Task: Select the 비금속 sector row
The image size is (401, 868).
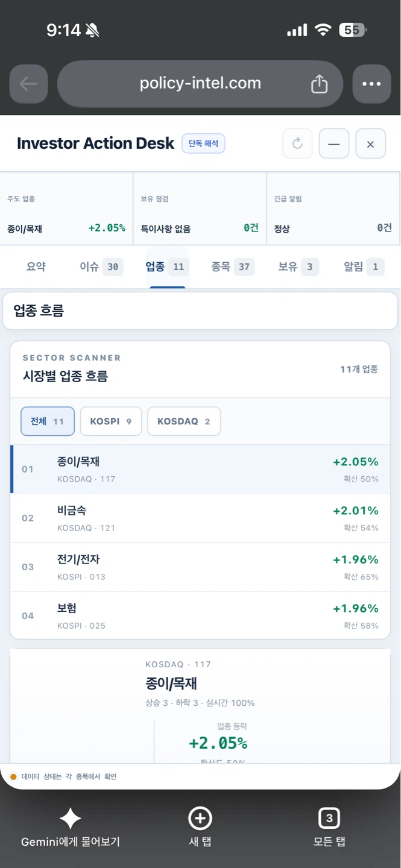Action: tap(200, 518)
